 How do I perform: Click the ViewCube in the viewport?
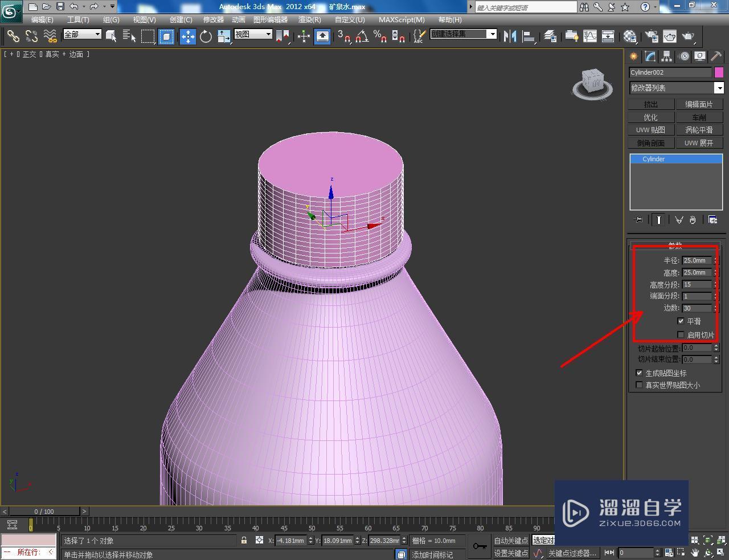(593, 83)
